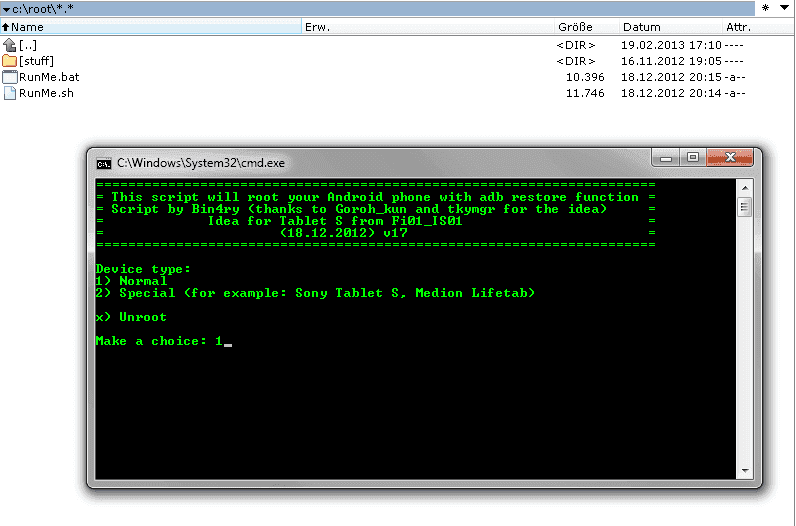Sort files by the Name column
796x526 pixels.
(151, 27)
